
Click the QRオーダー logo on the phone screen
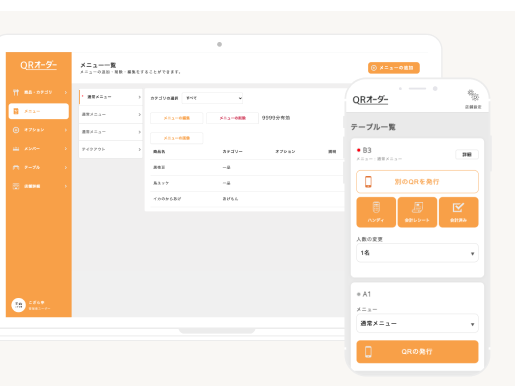(370, 100)
